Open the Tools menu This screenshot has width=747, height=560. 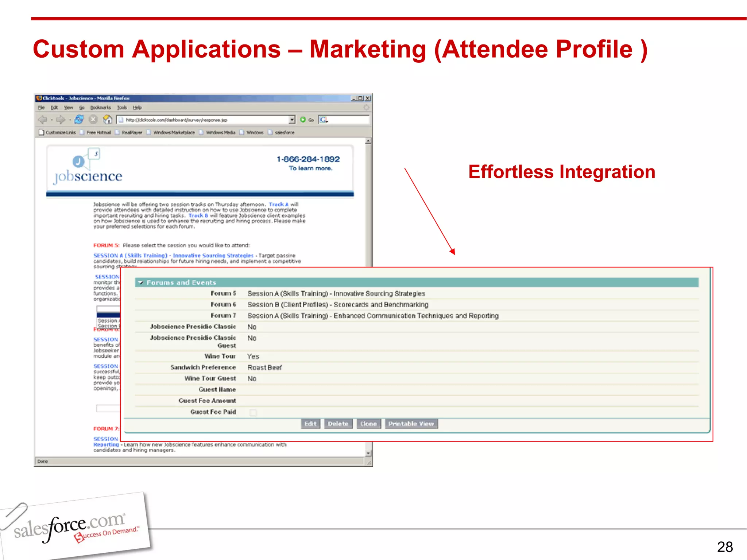pos(122,108)
